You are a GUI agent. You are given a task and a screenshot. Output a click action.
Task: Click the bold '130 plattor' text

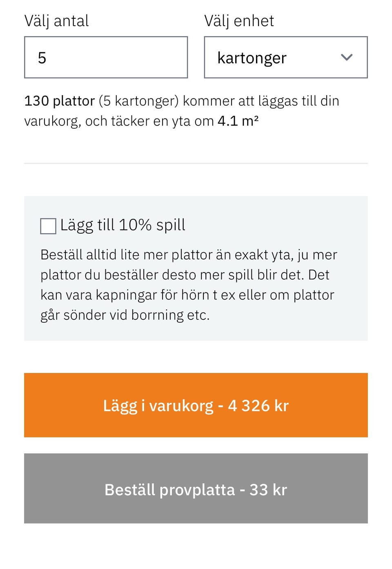(60, 101)
